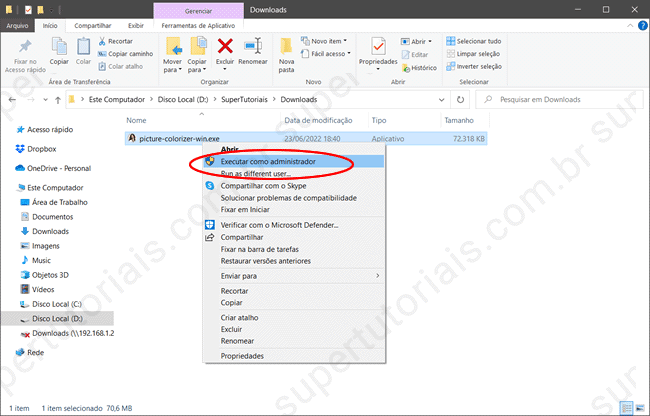The width and height of the screenshot is (650, 416).
Task: Select Verificar com o Microsoft Defender option
Action: click(x=279, y=225)
